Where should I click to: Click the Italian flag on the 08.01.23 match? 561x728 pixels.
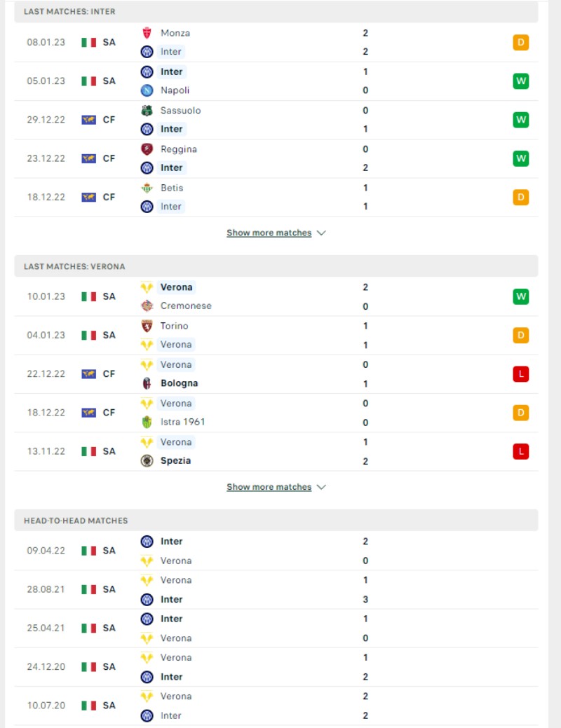pyautogui.click(x=89, y=43)
